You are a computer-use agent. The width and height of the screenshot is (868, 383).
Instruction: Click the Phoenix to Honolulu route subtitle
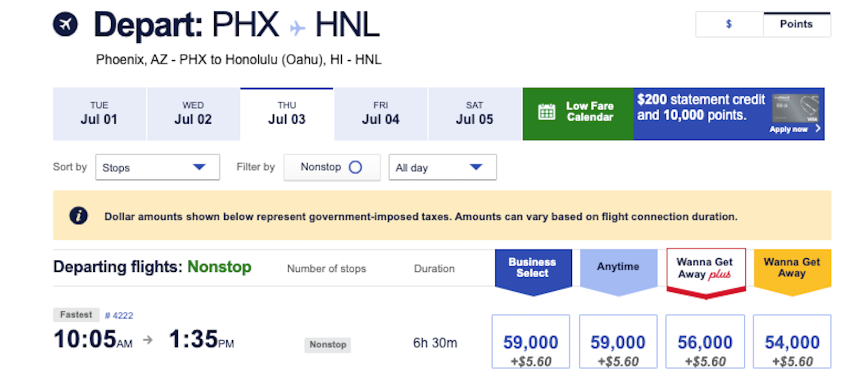(x=239, y=60)
